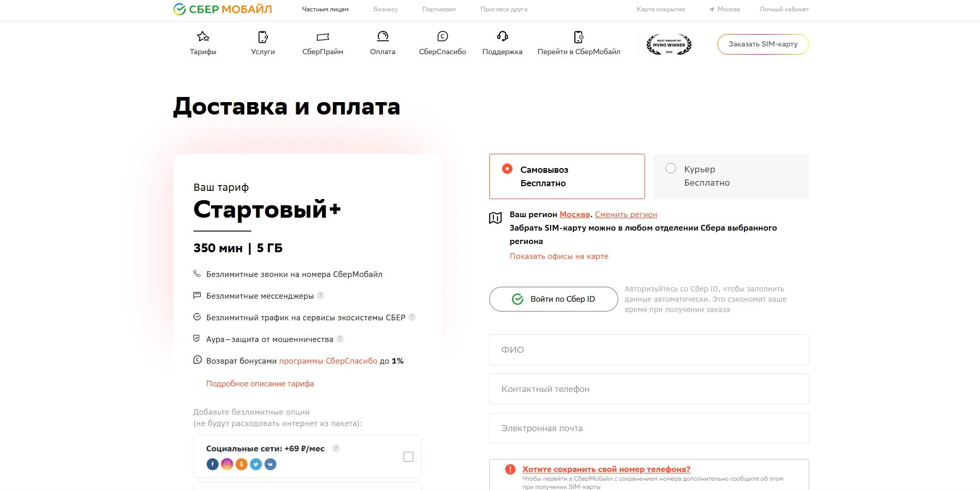This screenshot has width=980, height=490.
Task: Open the СберСпасибо icon
Action: 443,36
